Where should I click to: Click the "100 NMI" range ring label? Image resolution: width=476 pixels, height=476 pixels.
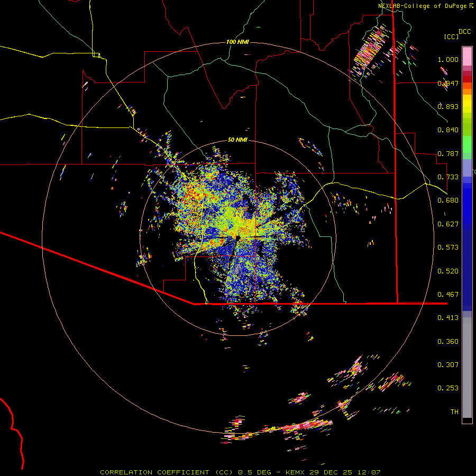point(237,42)
